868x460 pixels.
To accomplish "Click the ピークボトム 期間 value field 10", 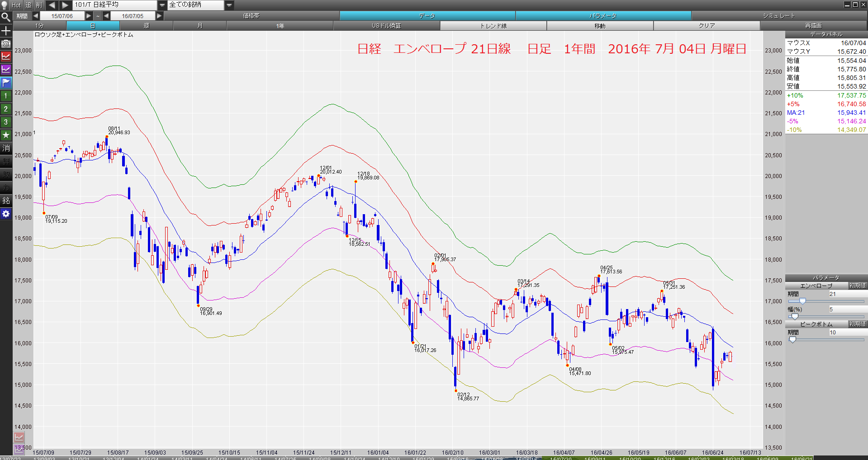I will coord(847,332).
